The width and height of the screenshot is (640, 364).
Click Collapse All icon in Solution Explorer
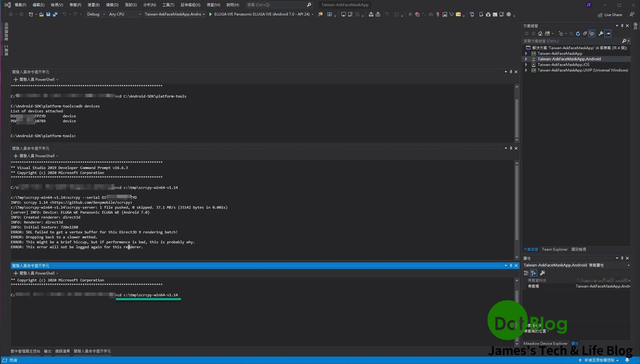[585, 34]
